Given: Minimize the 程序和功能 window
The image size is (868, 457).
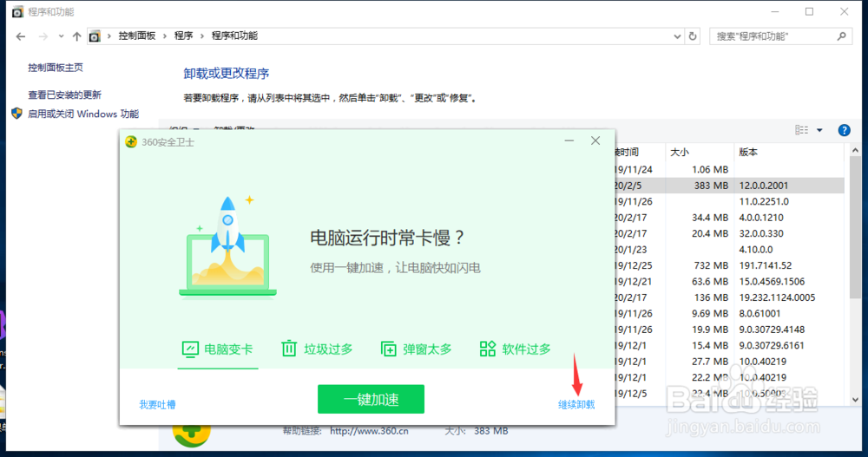Looking at the screenshot, I should coord(775,11).
